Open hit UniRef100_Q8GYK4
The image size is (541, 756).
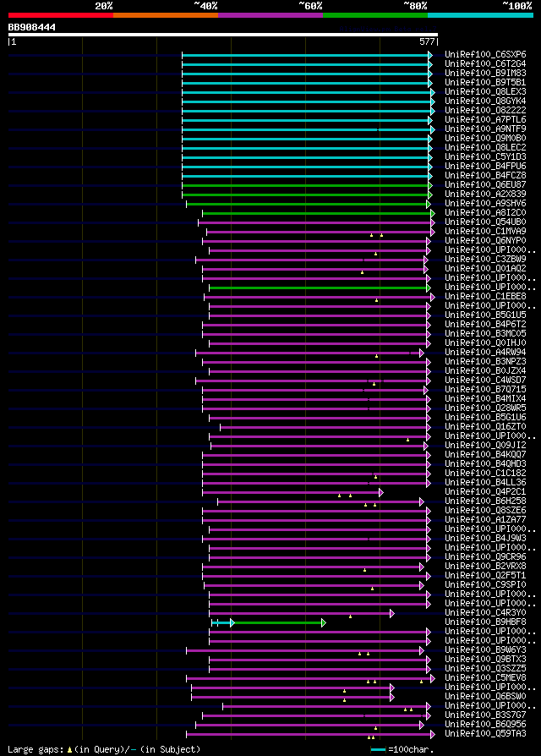[485, 101]
